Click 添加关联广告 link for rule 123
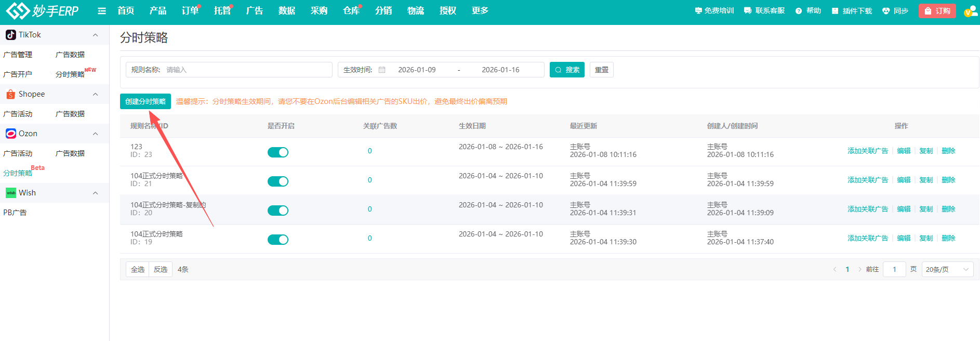Screen dimensions: 980x341 coord(868,151)
